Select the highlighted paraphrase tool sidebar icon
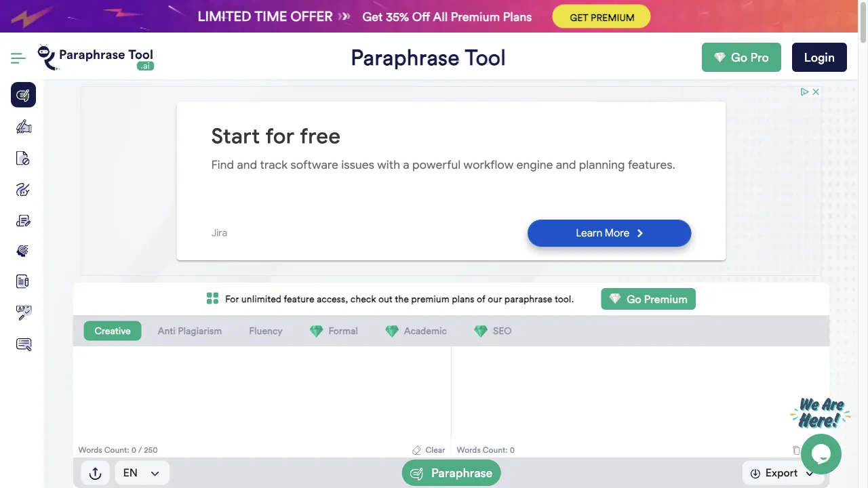 point(23,95)
